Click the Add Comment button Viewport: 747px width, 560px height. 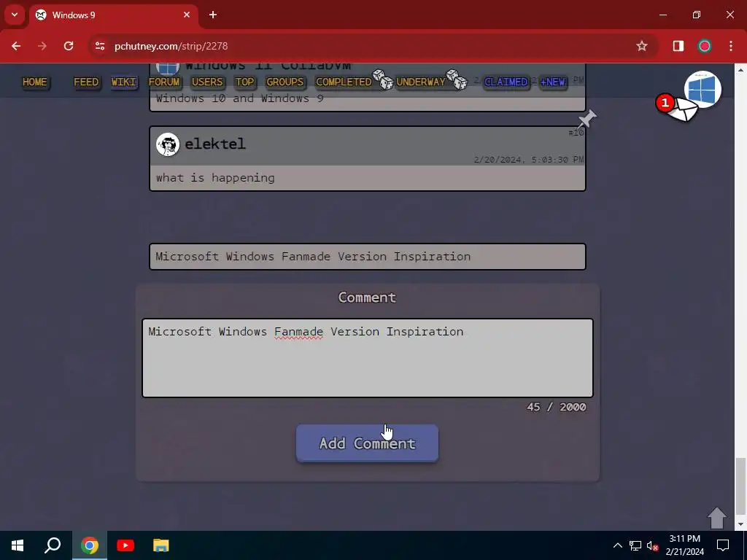click(367, 443)
